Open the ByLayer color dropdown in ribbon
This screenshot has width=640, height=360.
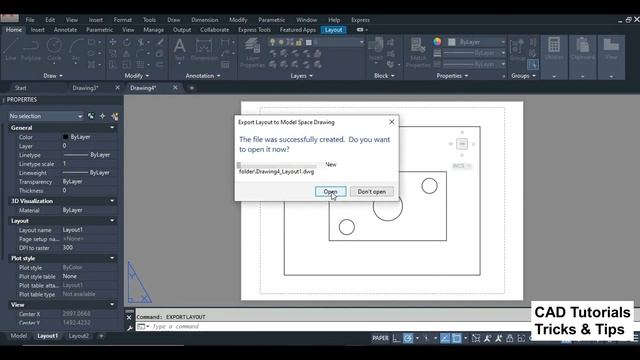tap(477, 42)
